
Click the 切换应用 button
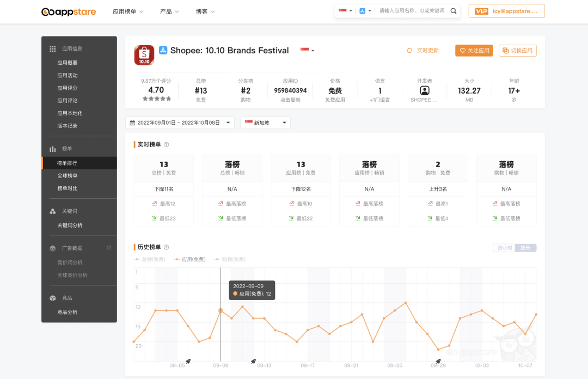point(517,51)
